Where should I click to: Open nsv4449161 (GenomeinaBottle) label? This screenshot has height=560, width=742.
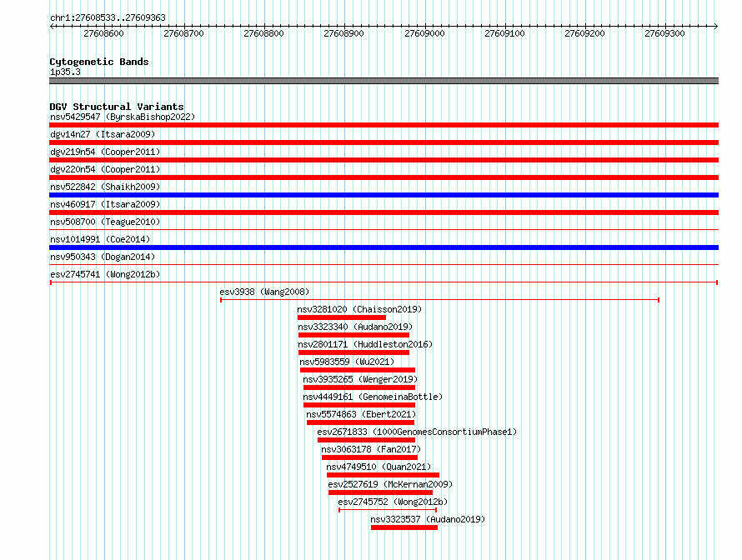(x=373, y=397)
